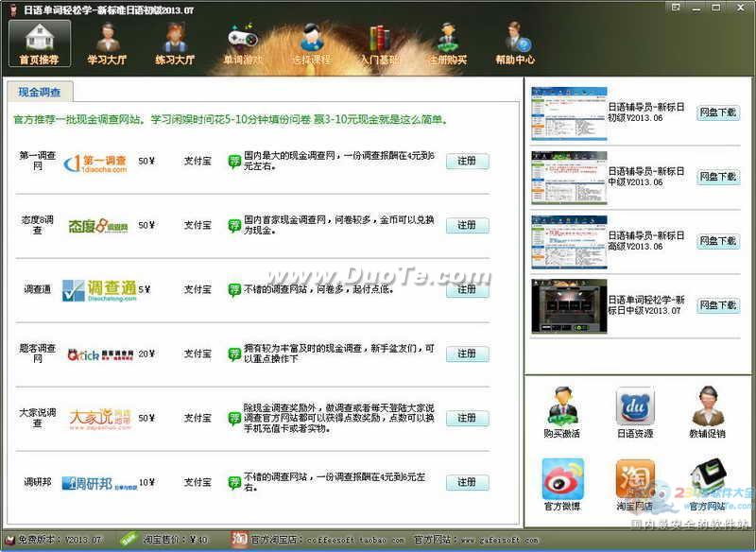
Task: Open the 练习大厅 practice hall
Action: tap(175, 43)
